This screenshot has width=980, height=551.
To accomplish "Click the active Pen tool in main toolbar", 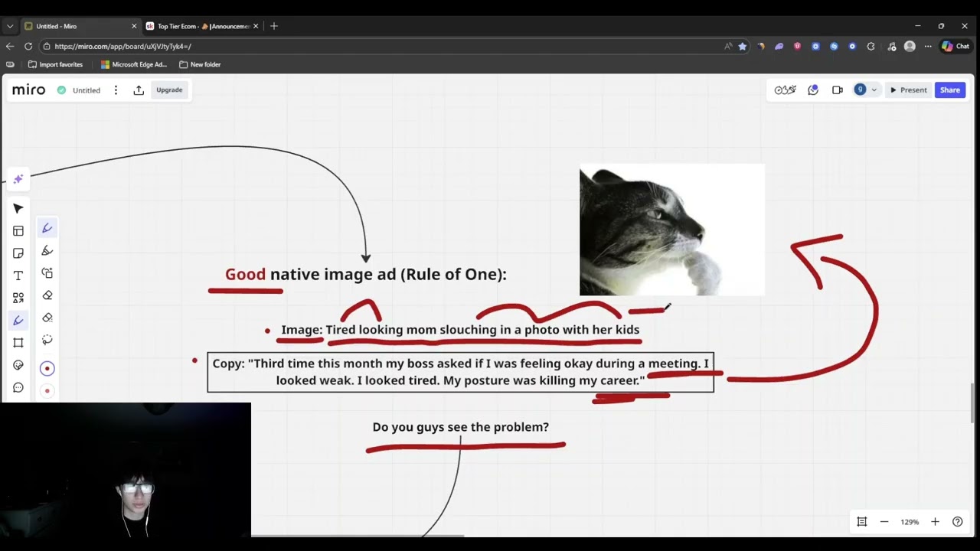I will [18, 320].
